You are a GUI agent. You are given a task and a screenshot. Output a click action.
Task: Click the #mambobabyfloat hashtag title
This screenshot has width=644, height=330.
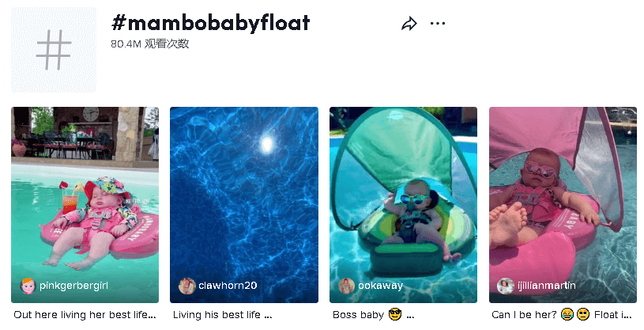tap(211, 23)
